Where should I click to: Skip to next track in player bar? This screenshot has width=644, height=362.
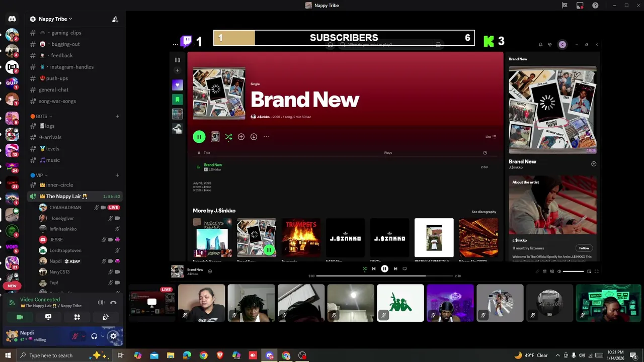(395, 269)
